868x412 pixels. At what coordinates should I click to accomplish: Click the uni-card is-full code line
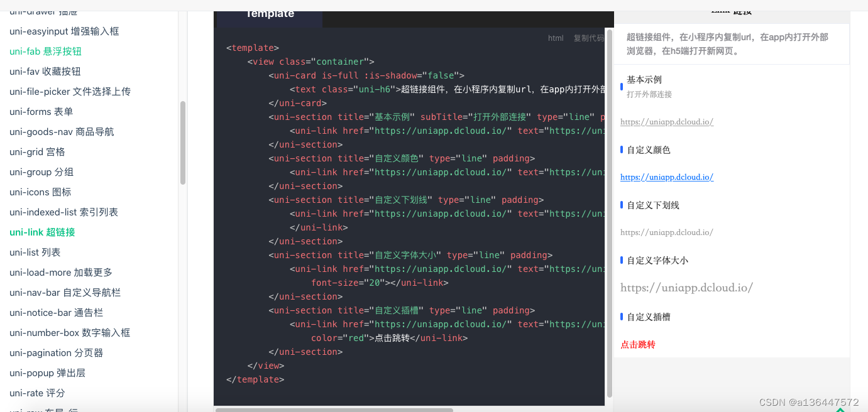(366, 75)
